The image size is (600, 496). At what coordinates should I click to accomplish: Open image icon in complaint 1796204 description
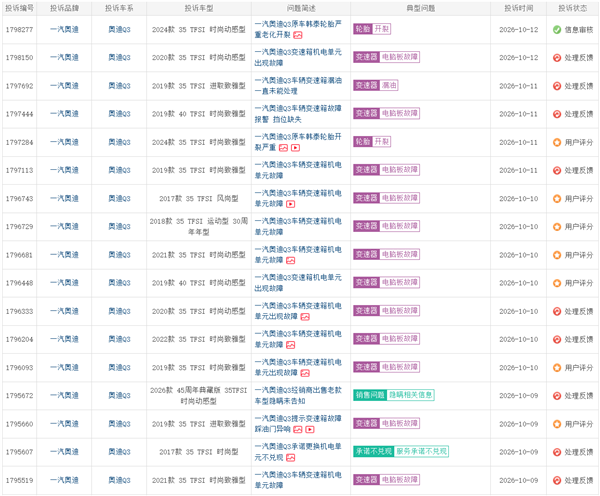click(x=290, y=345)
